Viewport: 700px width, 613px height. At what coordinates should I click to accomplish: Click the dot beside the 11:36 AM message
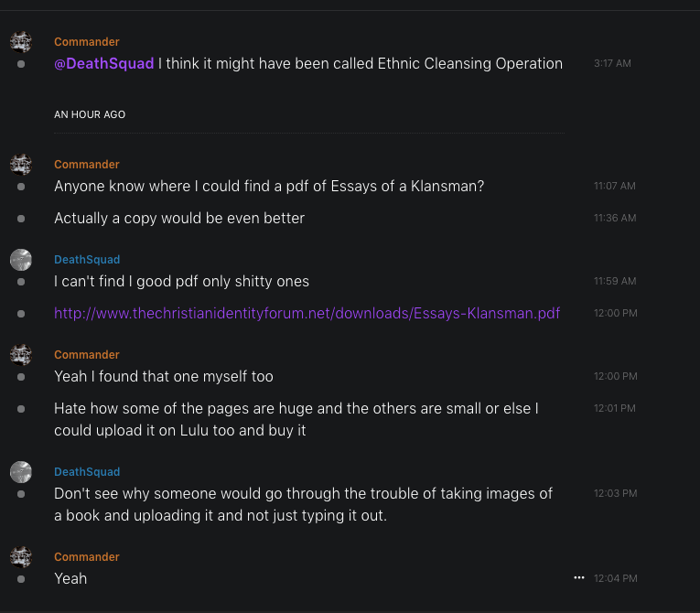coord(21,219)
